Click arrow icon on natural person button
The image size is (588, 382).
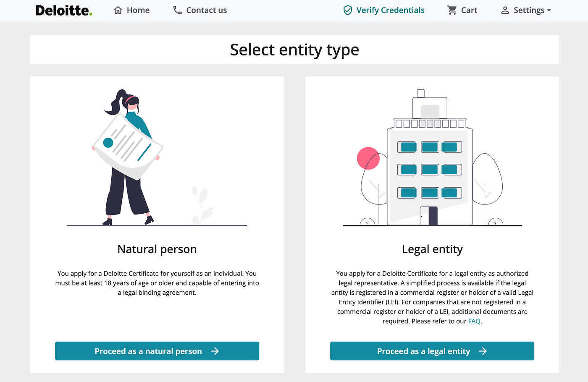(x=215, y=351)
